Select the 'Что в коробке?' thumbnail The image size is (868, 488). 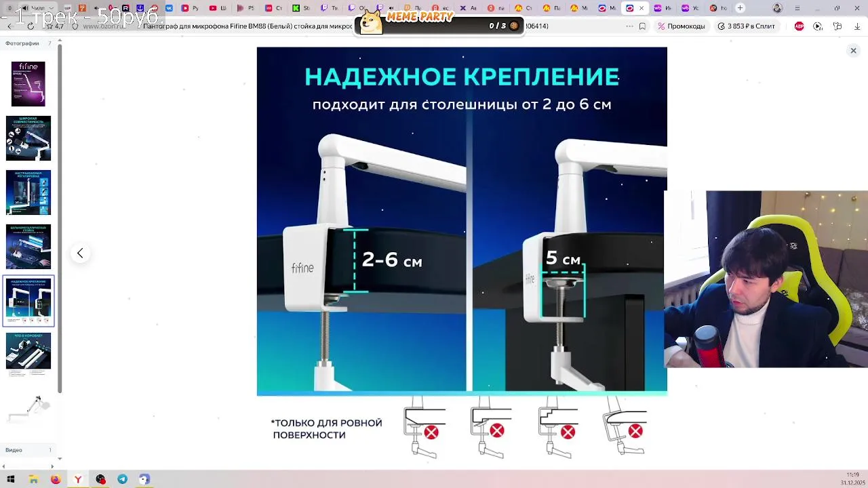click(28, 354)
